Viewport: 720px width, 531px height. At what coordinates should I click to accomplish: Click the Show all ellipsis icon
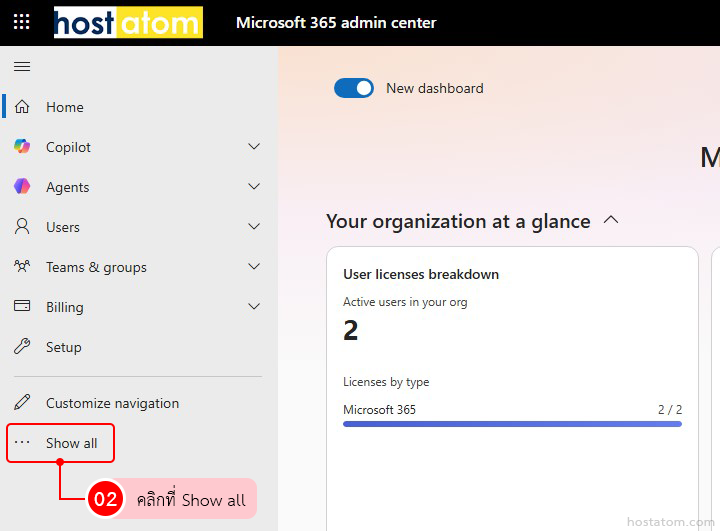click(x=22, y=442)
